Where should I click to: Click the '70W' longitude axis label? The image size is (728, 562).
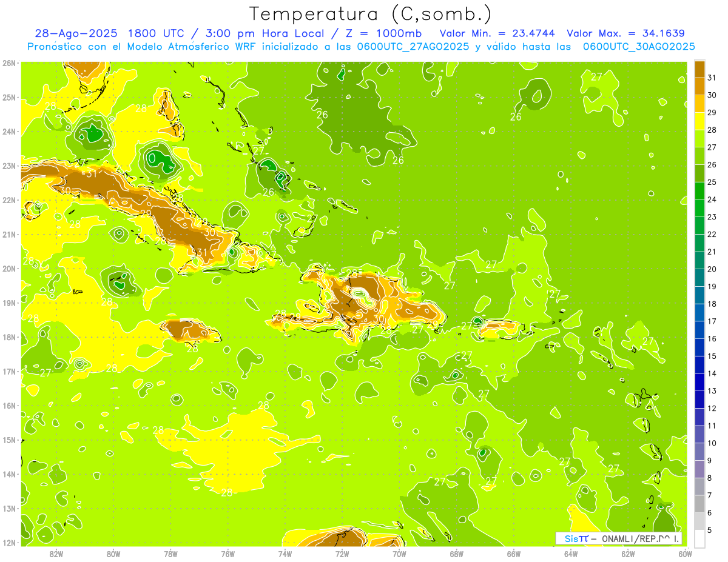tap(399, 554)
